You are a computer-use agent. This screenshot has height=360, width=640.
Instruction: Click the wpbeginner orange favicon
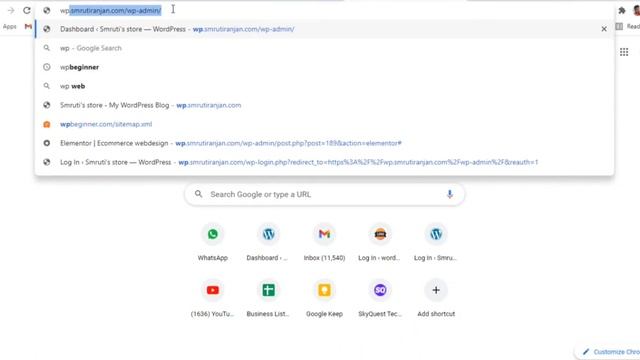coord(47,124)
